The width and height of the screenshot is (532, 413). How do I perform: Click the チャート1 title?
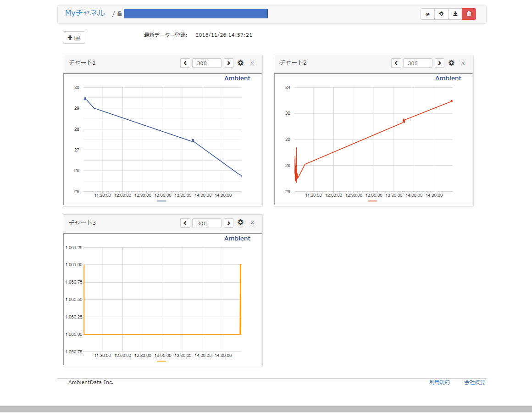(x=82, y=62)
